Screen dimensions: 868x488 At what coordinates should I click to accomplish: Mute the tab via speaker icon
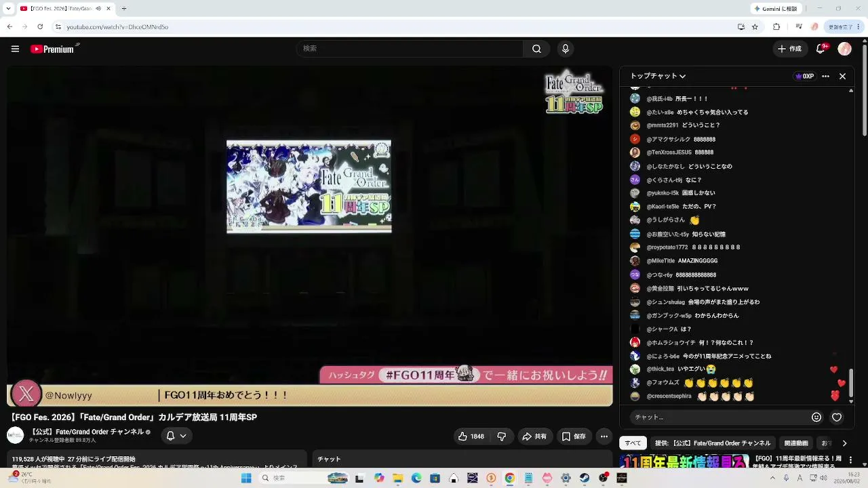tap(98, 9)
